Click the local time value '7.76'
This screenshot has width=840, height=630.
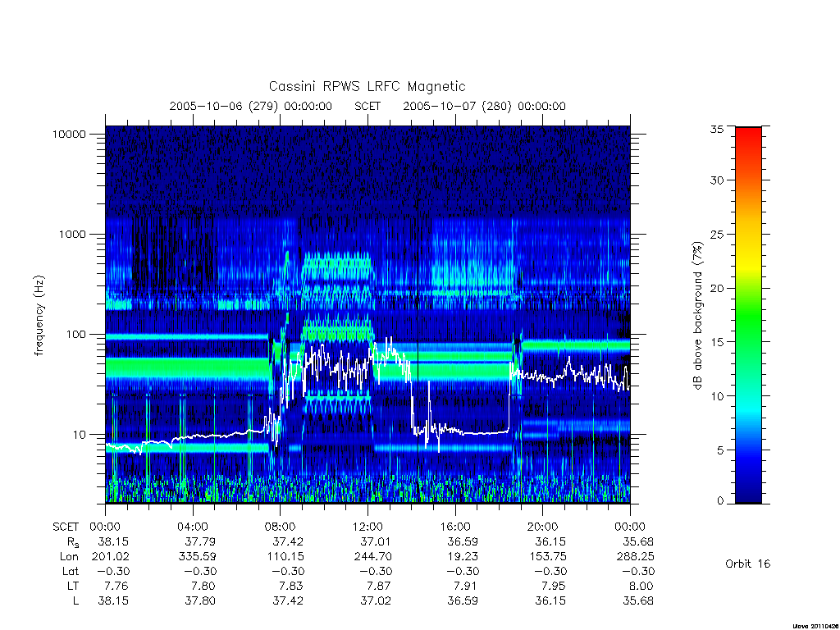pos(116,586)
